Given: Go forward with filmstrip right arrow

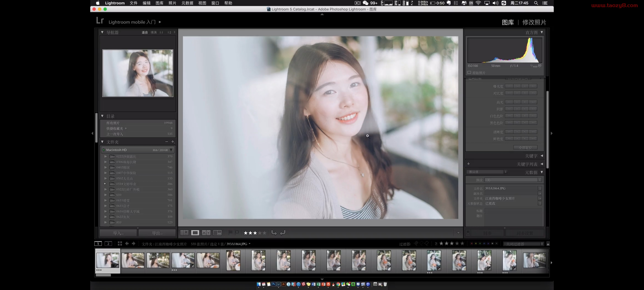Looking at the screenshot, I should 133,243.
